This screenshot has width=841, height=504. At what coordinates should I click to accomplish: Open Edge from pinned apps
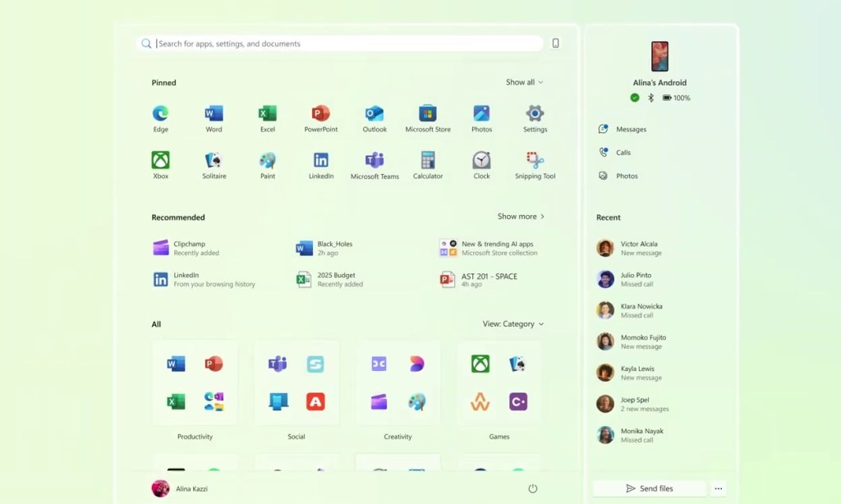(160, 118)
